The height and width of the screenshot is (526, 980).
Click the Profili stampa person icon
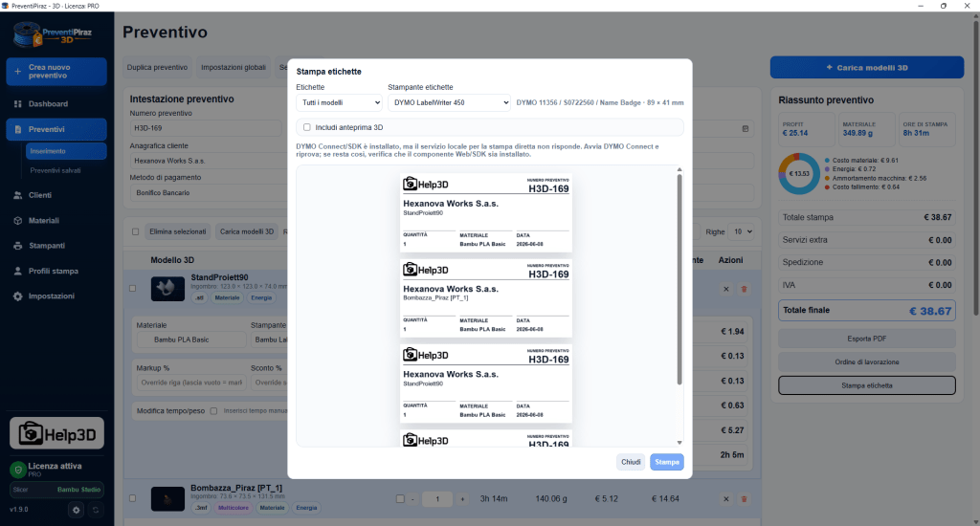17,271
